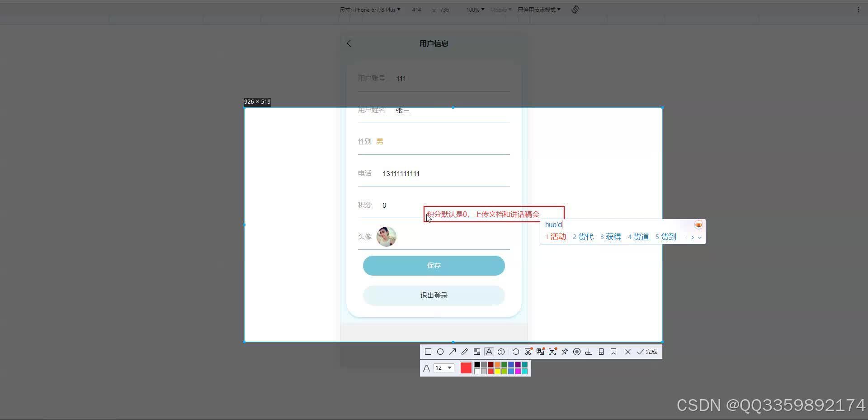Pick the cyan color swatch

[524, 372]
